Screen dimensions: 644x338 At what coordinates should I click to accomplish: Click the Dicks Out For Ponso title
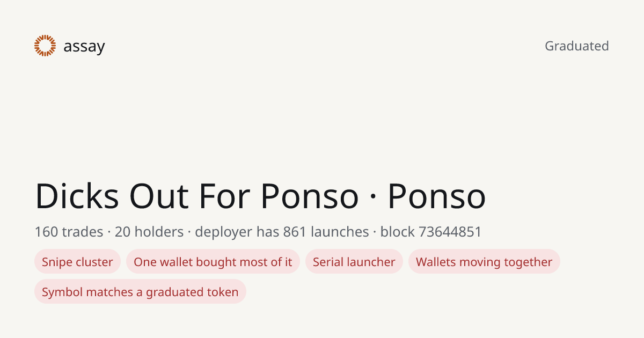[197, 196]
